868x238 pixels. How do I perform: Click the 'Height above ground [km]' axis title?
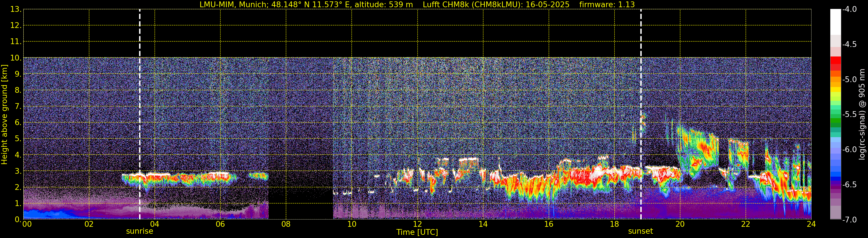pyautogui.click(x=4, y=115)
